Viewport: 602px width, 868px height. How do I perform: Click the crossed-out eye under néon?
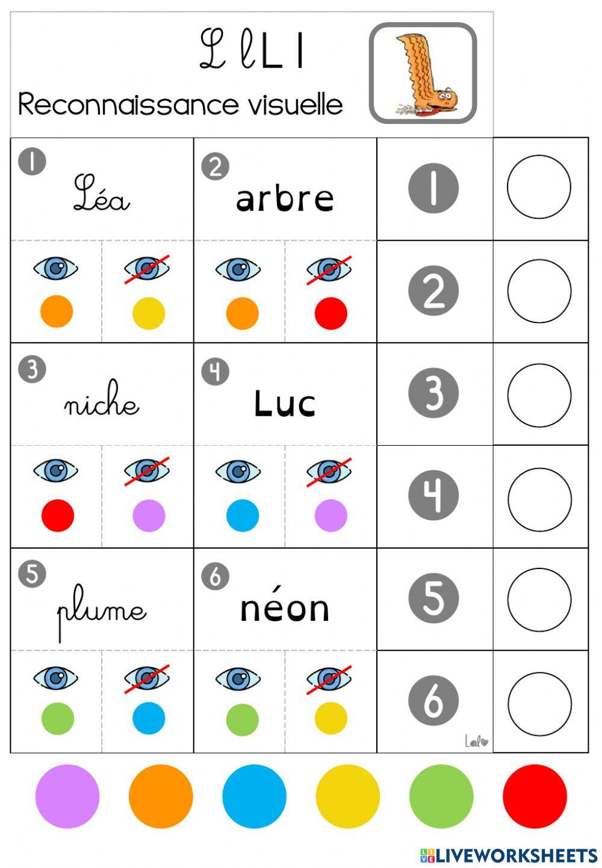click(329, 679)
